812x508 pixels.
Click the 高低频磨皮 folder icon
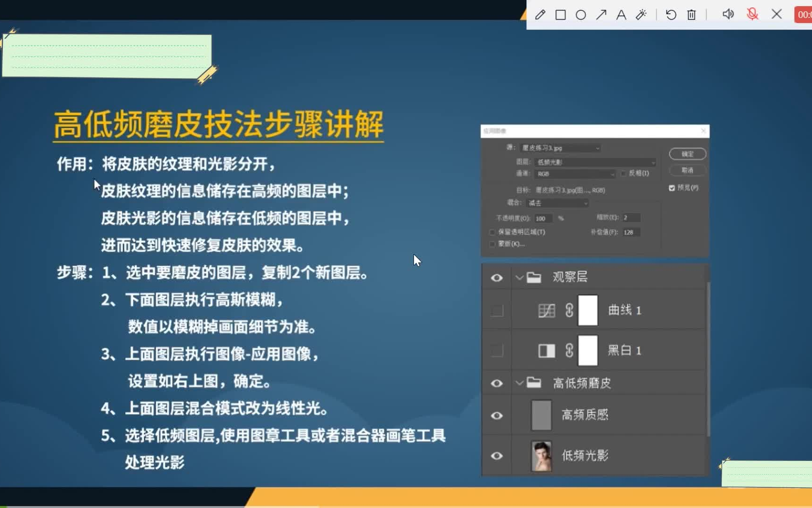coord(534,382)
